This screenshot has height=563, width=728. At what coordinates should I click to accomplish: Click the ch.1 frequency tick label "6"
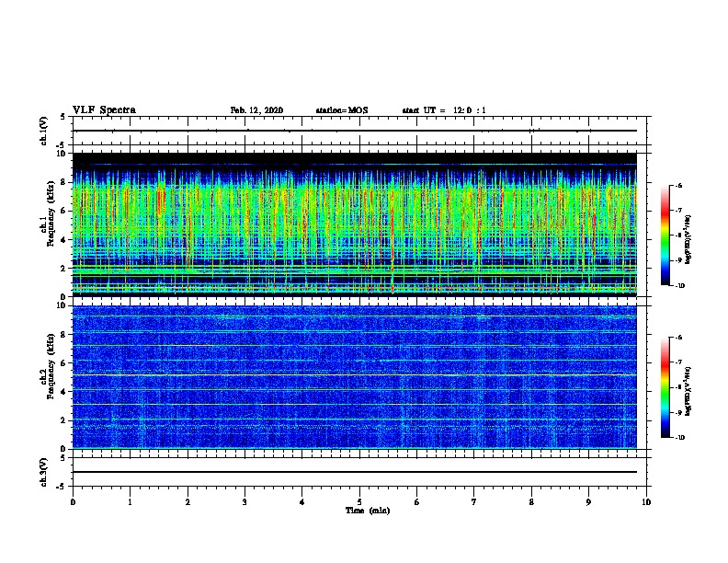[x=63, y=211]
